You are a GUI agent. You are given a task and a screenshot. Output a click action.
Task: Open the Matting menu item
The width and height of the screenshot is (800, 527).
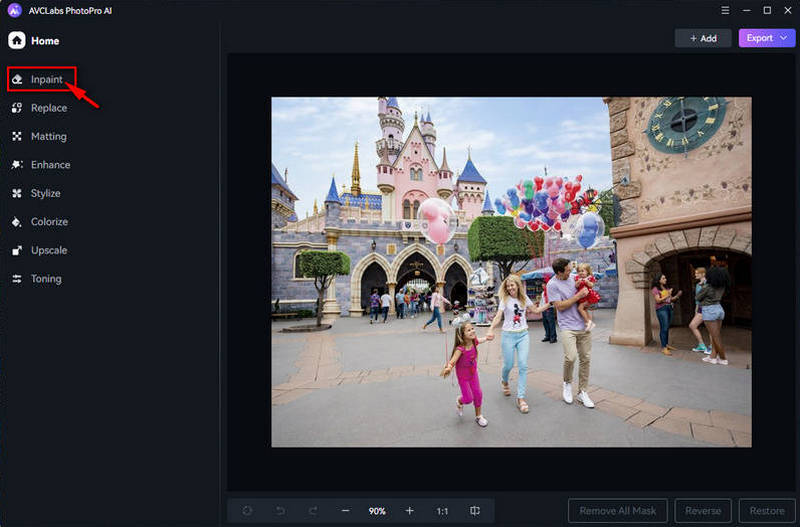coord(48,136)
